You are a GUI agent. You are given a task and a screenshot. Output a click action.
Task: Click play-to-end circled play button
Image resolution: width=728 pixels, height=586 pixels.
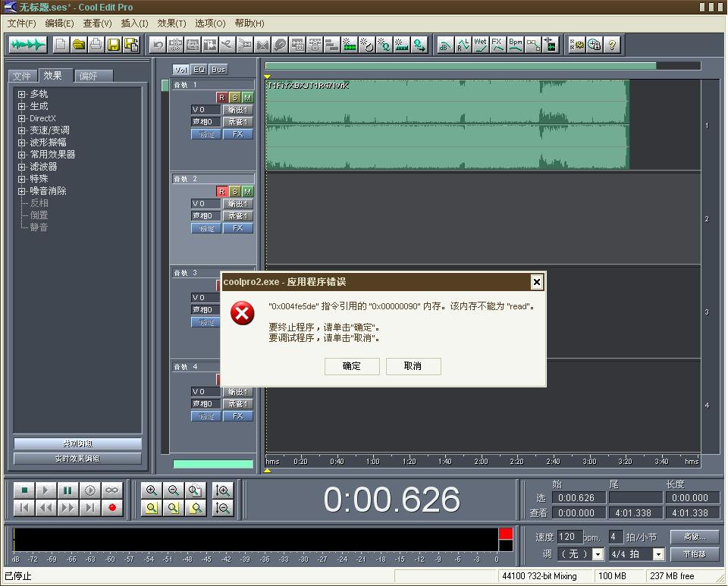point(90,490)
